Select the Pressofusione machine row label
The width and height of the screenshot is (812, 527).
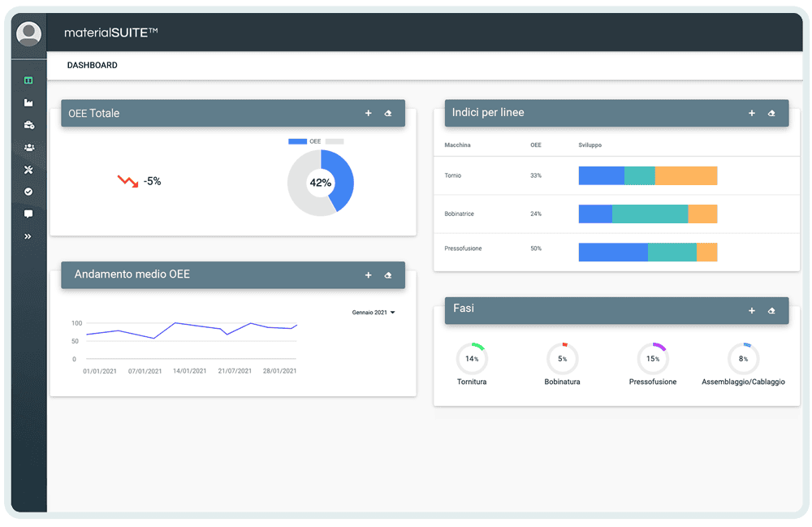click(463, 249)
